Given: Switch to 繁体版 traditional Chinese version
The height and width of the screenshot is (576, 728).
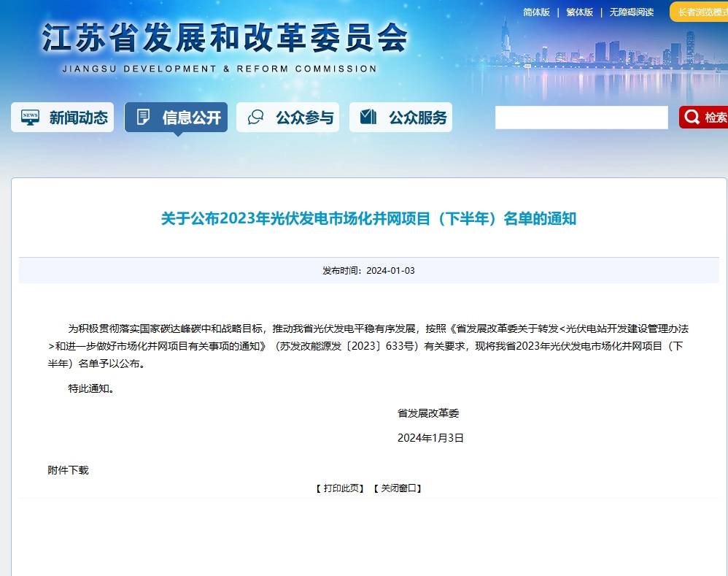Looking at the screenshot, I should coord(579,12).
